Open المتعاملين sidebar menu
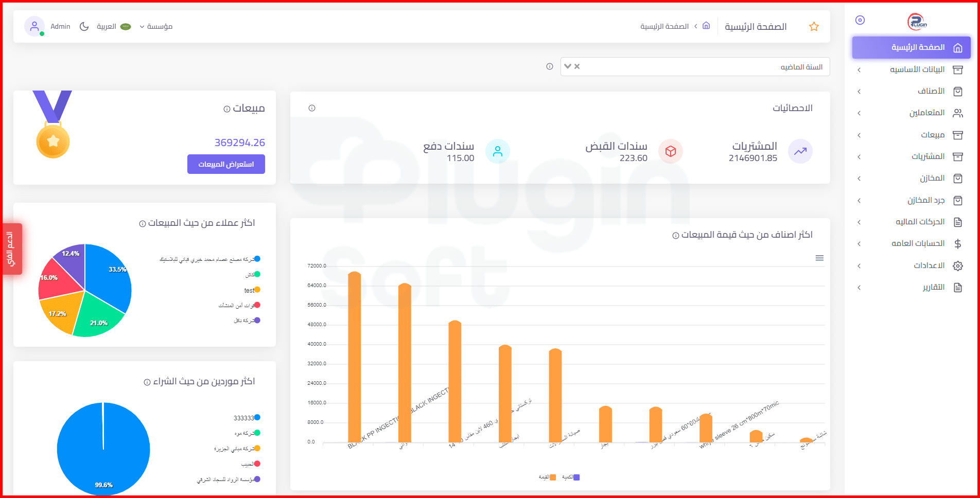 (912, 113)
